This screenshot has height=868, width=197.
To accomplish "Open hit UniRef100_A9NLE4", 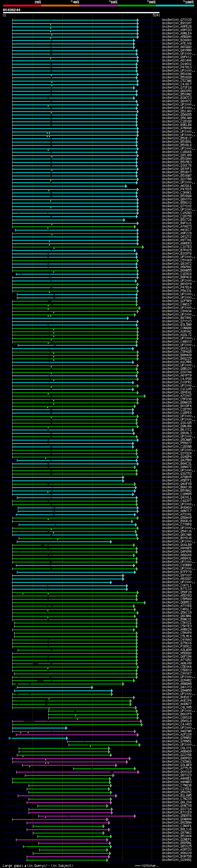I will pos(177,33).
